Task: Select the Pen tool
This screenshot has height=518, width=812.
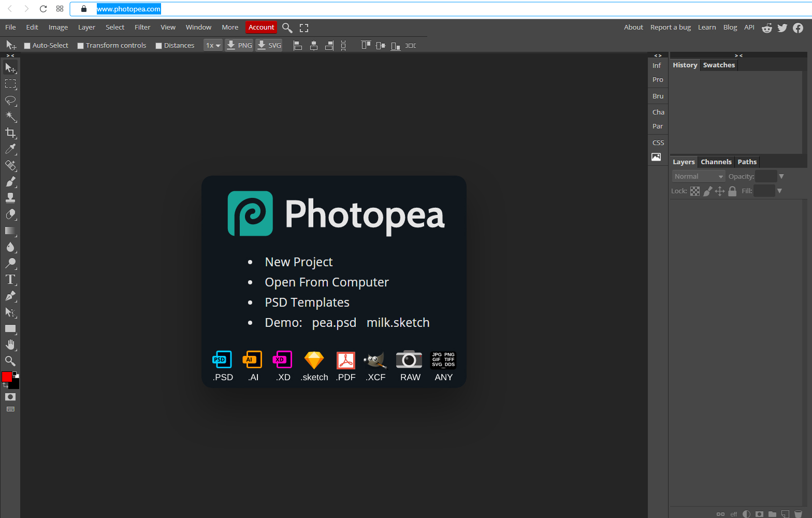Action: pyautogui.click(x=10, y=296)
